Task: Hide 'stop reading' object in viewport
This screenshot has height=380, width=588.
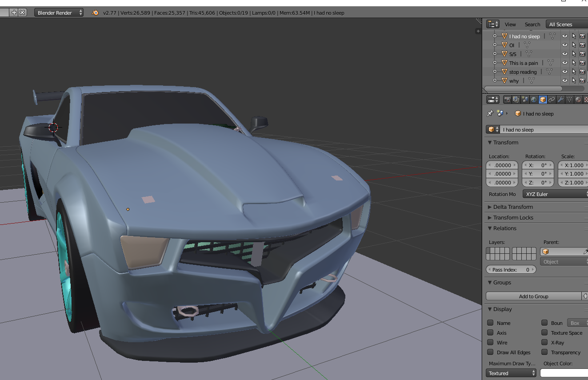Action: pos(565,72)
